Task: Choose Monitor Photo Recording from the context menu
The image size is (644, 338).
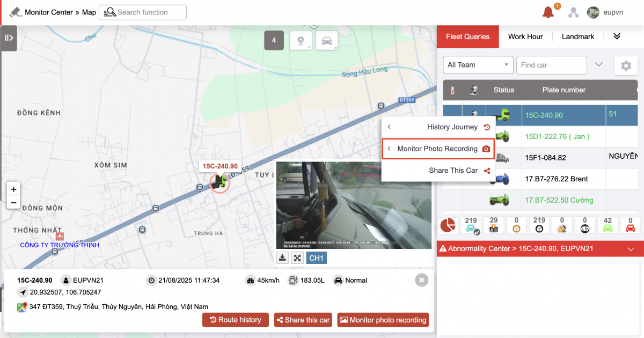Action: [x=438, y=149]
